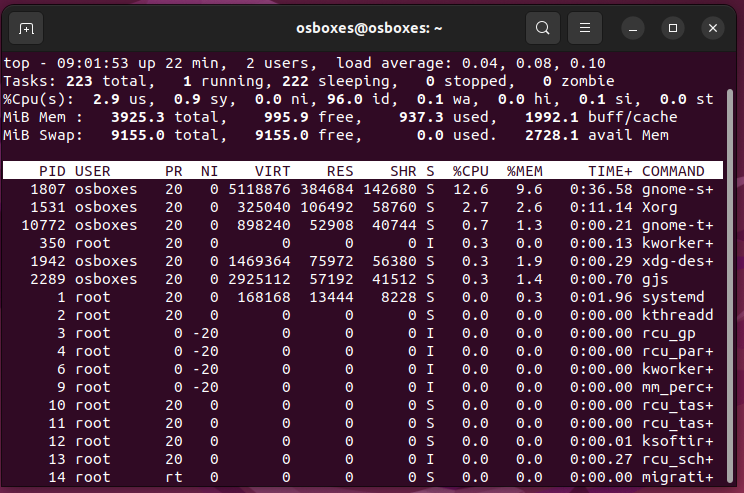
Task: Click the osboxes@osboxes window title
Action: [371, 28]
